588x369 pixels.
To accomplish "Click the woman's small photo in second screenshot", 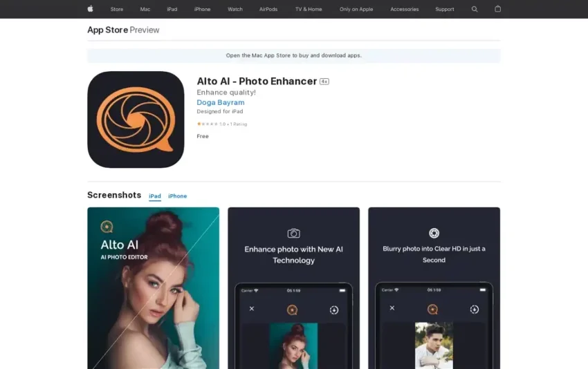I will pos(293,346).
